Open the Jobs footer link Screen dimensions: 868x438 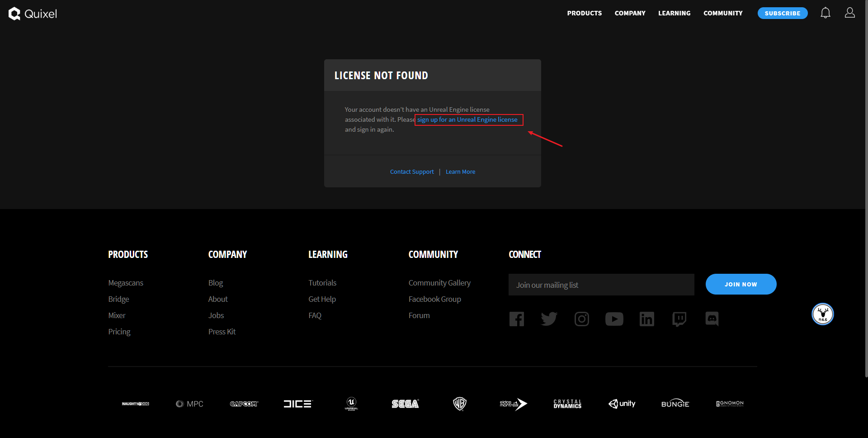click(216, 315)
